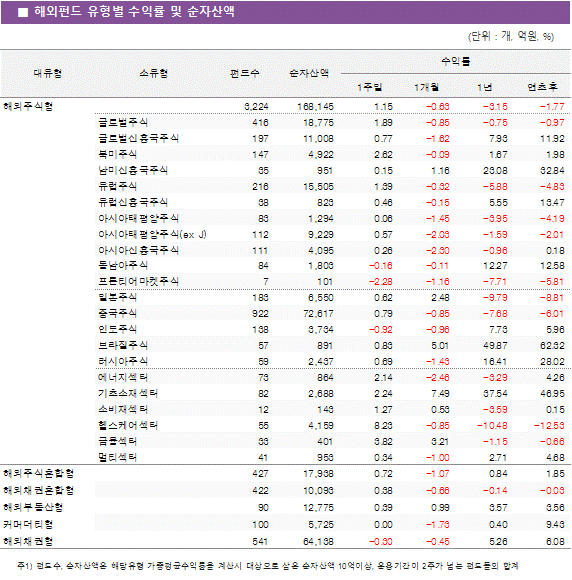
Task: Click the '-2.28' one-week return of 프론티어마켓주식
Action: click(381, 282)
